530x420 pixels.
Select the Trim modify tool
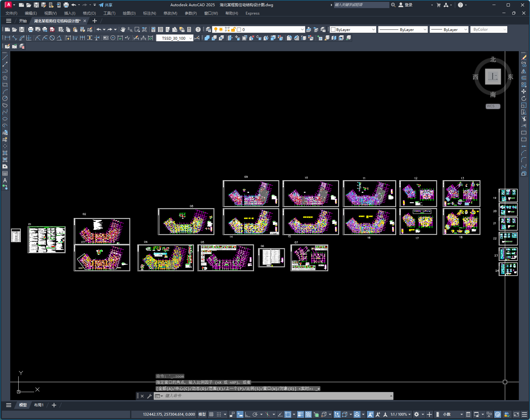point(524,119)
